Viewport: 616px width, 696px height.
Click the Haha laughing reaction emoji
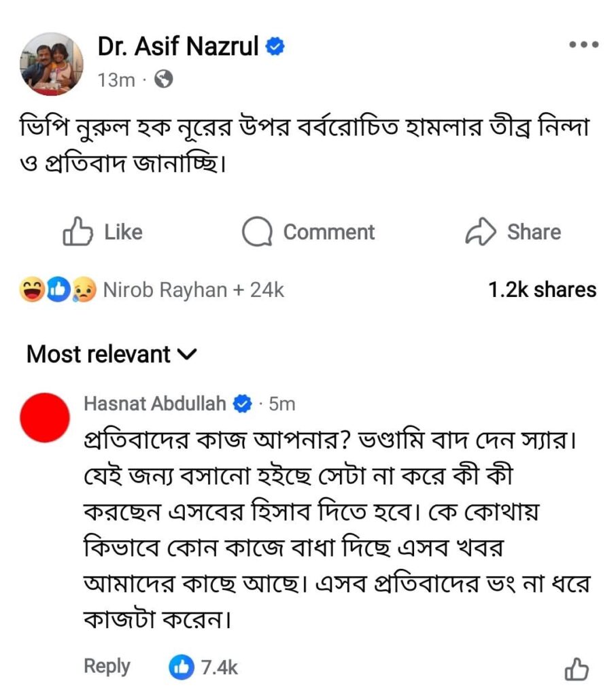tap(33, 290)
